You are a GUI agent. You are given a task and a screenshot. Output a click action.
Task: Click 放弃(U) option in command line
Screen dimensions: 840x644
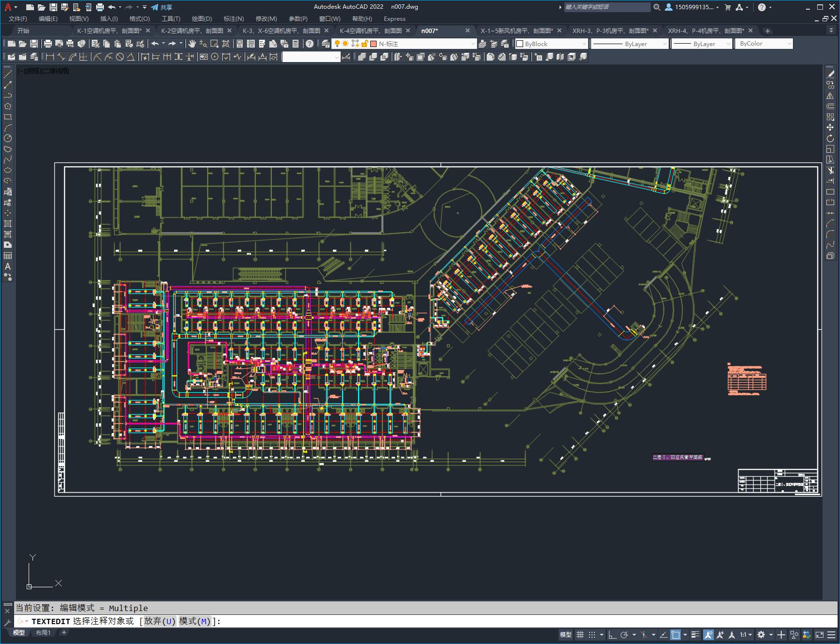[x=160, y=621]
